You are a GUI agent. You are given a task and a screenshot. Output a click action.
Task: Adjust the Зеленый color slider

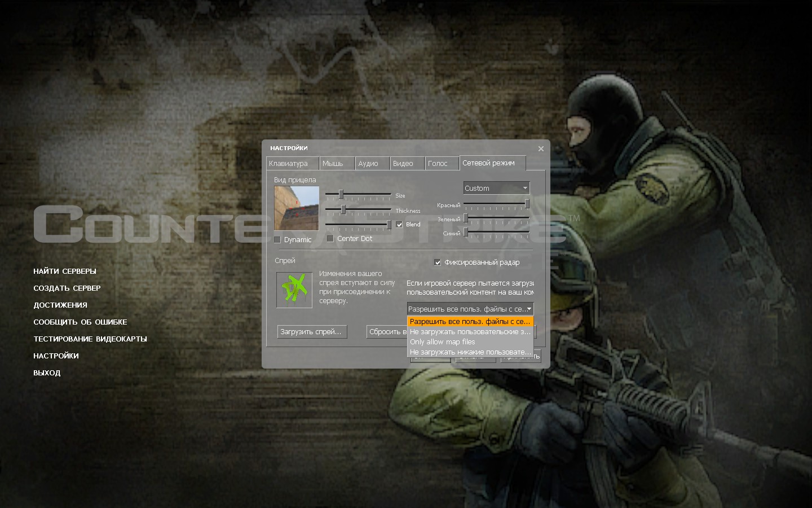point(496,218)
